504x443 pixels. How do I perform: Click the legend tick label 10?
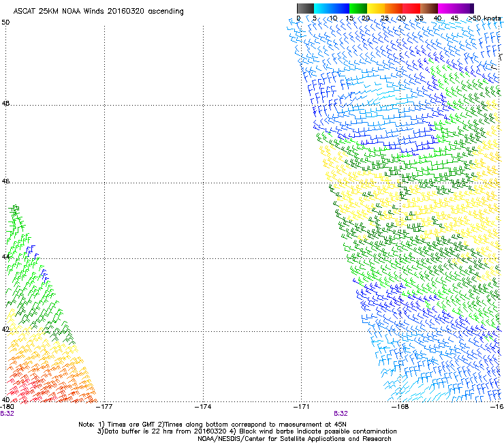[x=332, y=18]
